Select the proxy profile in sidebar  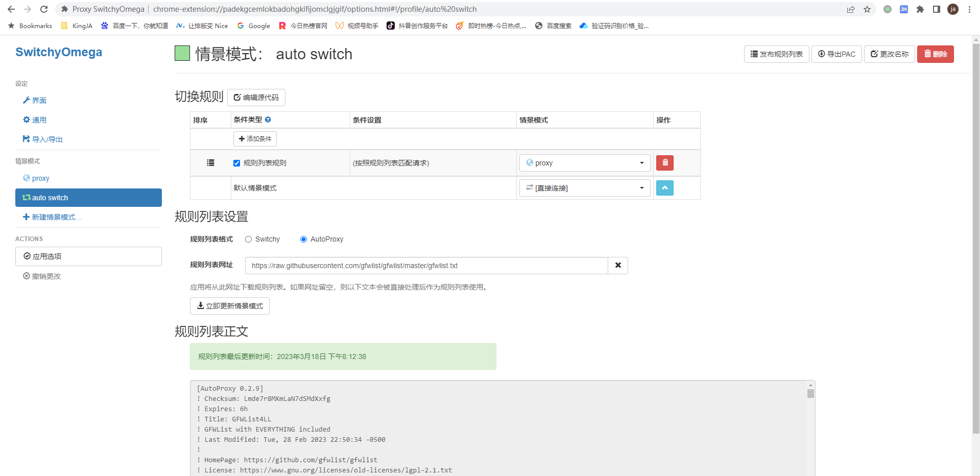[36, 178]
